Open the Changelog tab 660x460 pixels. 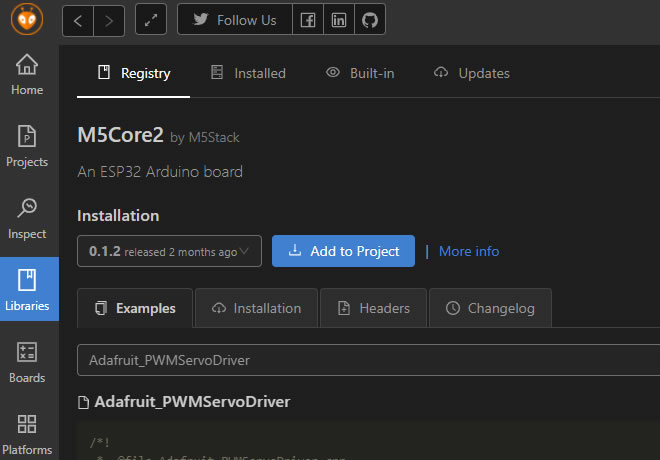[x=490, y=308]
